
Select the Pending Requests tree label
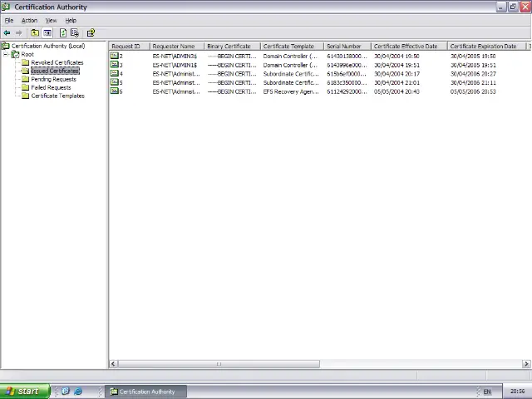click(x=53, y=79)
